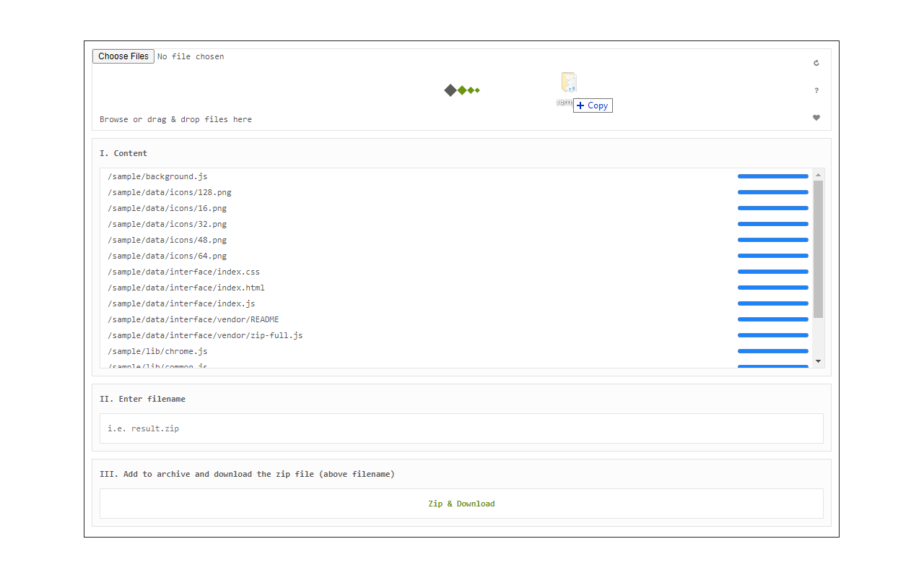Click the heart support icon
Image resolution: width=924 pixels, height=578 pixels.
pyautogui.click(x=816, y=118)
